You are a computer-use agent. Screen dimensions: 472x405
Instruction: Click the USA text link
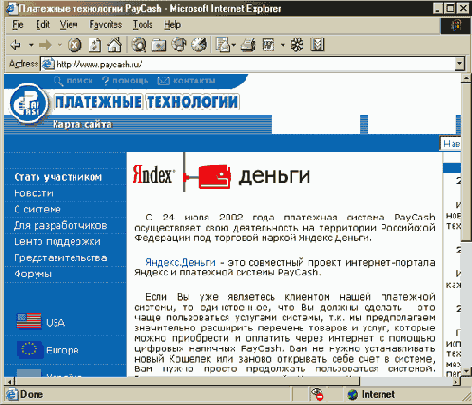56,323
